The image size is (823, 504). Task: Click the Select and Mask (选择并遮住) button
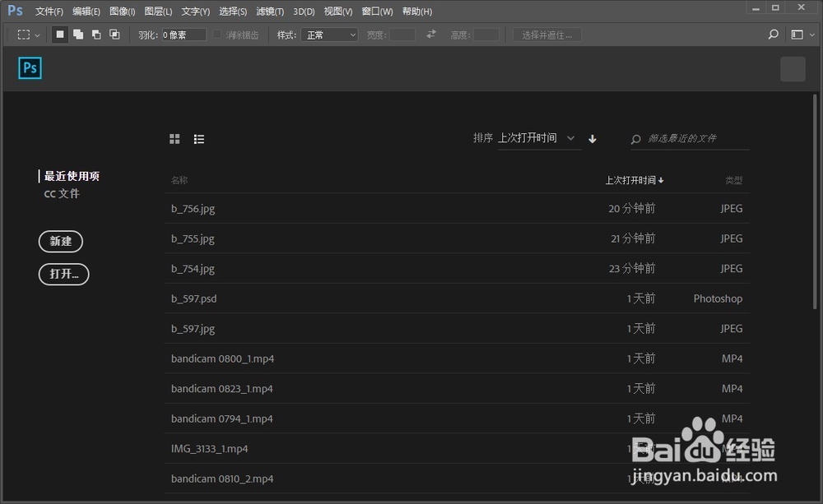point(547,35)
